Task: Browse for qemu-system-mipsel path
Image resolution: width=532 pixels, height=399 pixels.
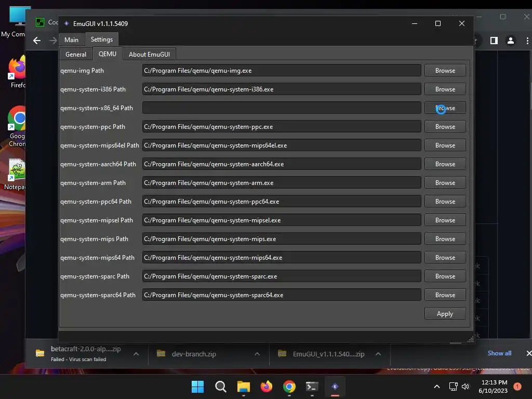Action: click(445, 220)
